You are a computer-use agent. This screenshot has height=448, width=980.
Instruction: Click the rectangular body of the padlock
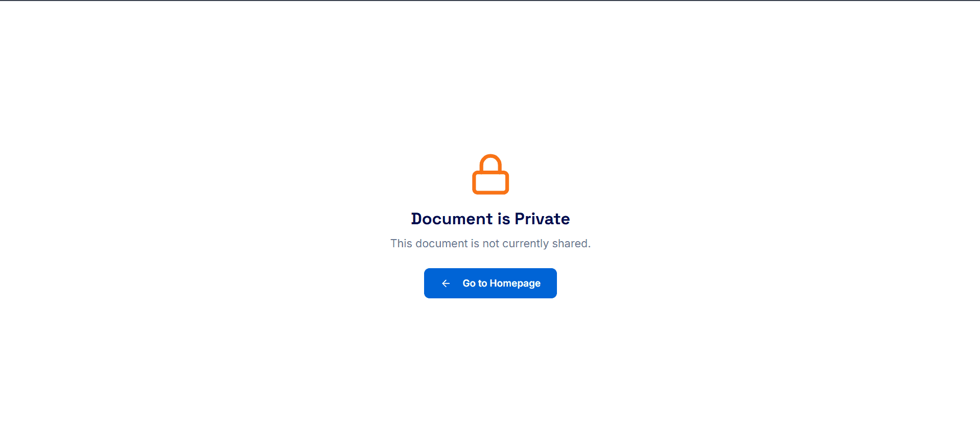point(490,183)
